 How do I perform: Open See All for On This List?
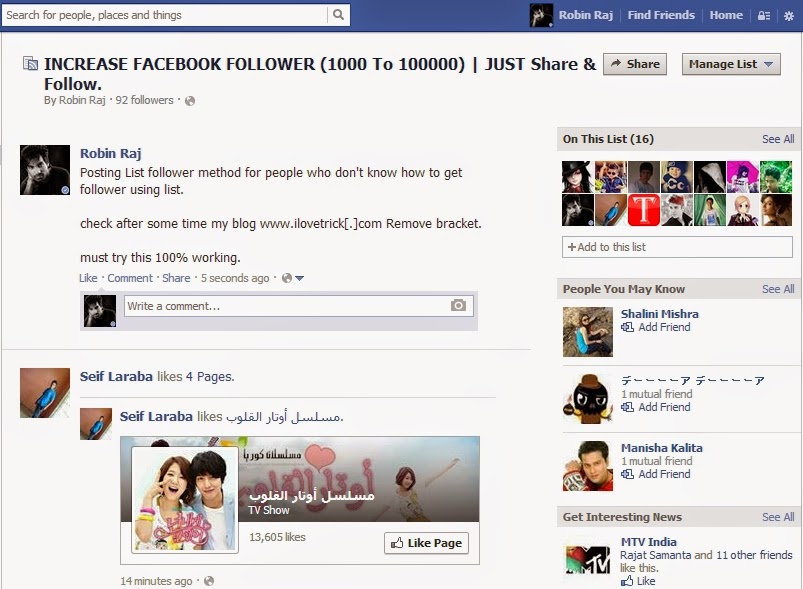(x=778, y=139)
